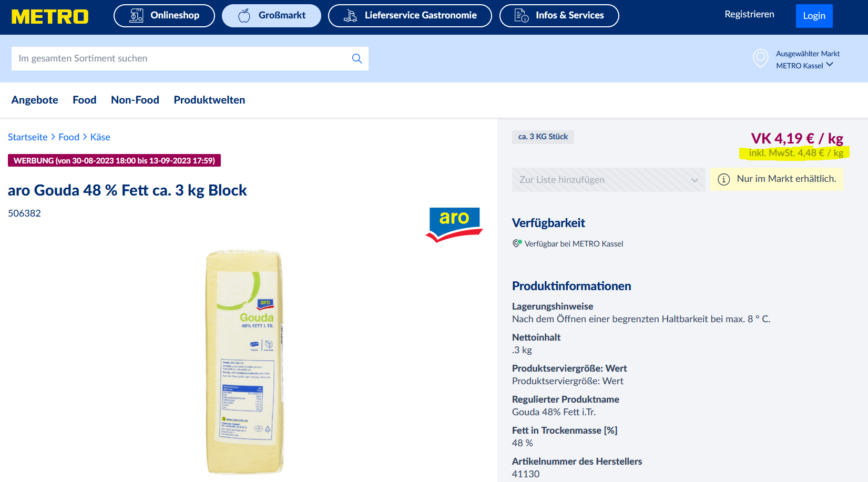
Task: Click the search magnifier icon
Action: pos(357,58)
